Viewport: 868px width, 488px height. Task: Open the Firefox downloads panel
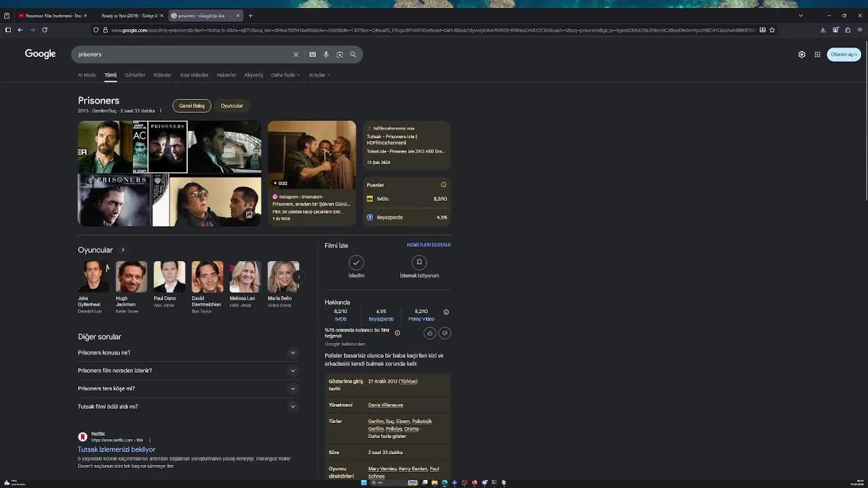(823, 30)
